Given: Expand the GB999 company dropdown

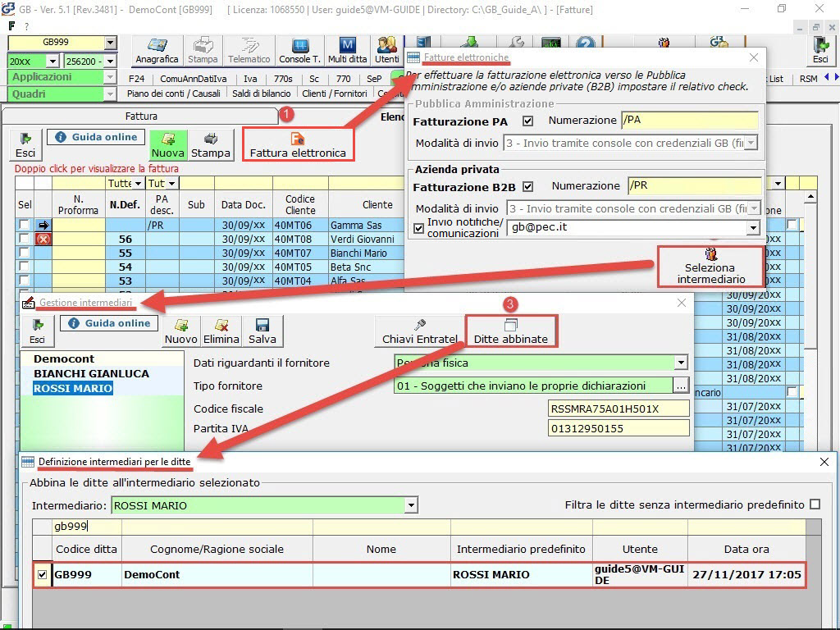Looking at the screenshot, I should click(111, 43).
